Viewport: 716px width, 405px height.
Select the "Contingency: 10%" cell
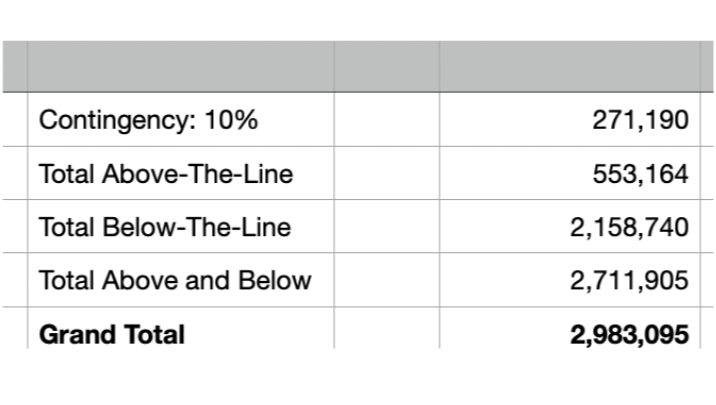(x=148, y=120)
